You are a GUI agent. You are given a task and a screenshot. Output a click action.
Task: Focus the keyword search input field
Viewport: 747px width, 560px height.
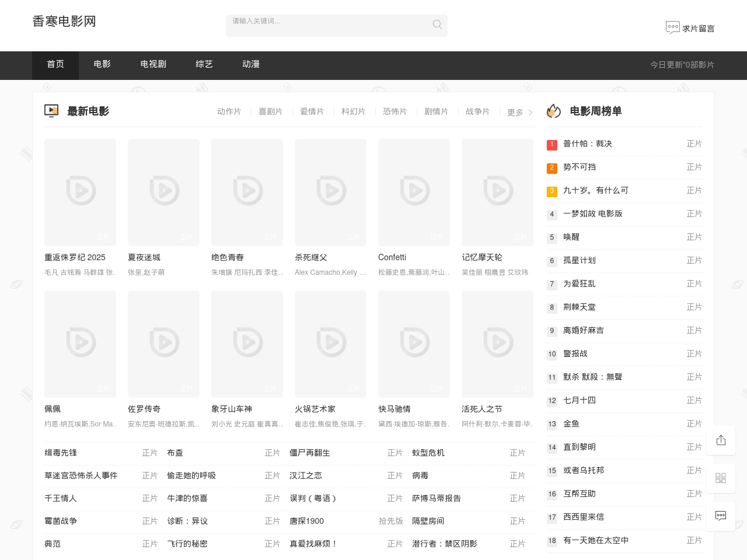[x=337, y=25]
